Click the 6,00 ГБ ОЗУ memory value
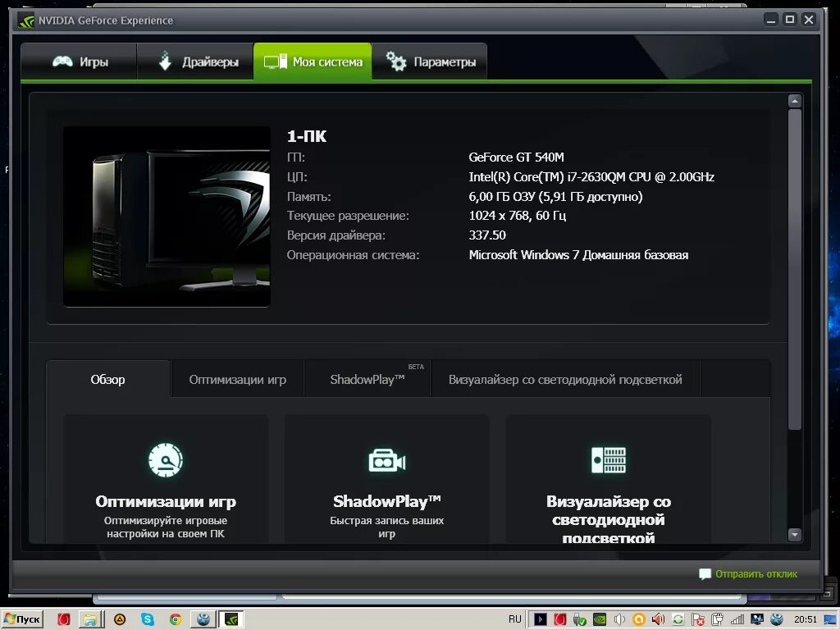Viewport: 840px width, 630px height. tap(555, 197)
